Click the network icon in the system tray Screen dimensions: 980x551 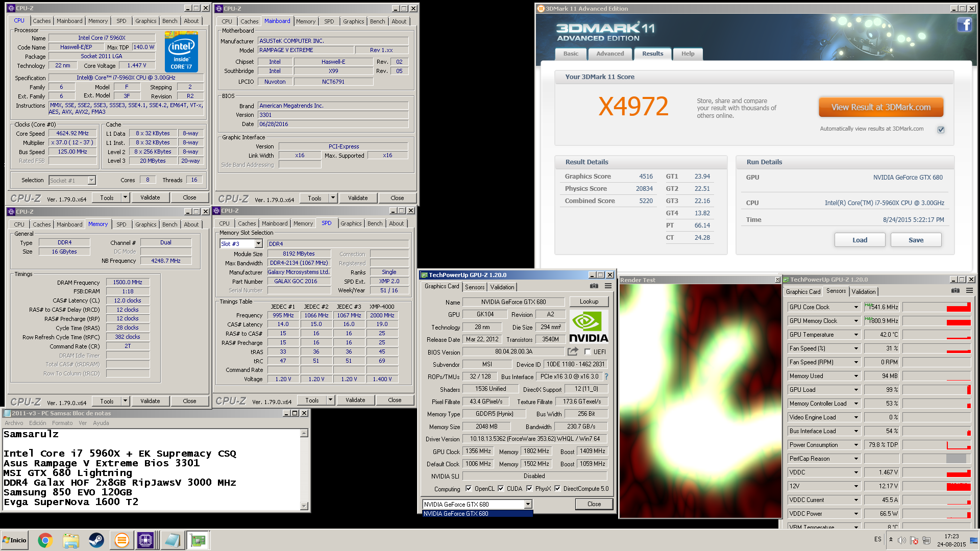pos(926,540)
